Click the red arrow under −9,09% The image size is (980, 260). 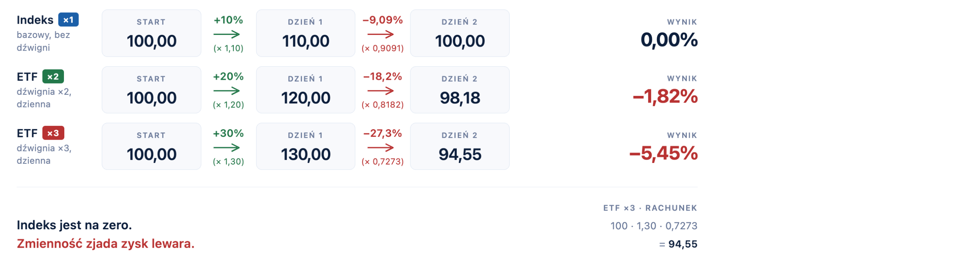tap(381, 35)
